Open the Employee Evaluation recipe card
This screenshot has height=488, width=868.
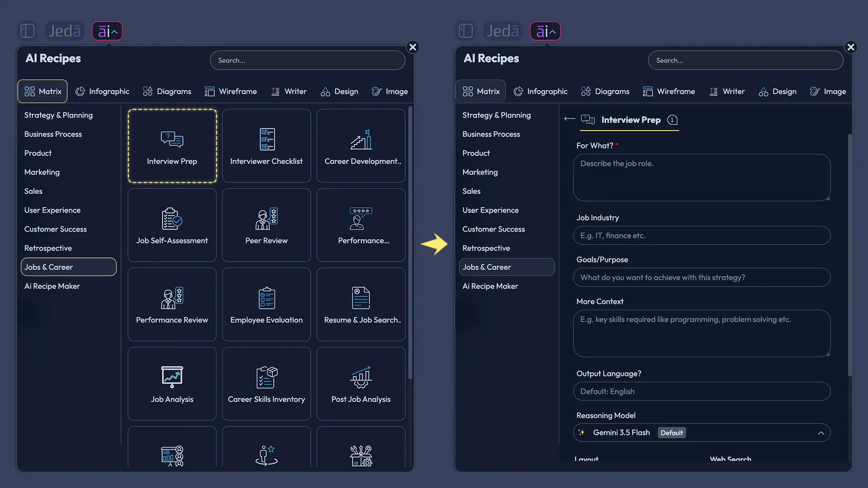pos(266,305)
